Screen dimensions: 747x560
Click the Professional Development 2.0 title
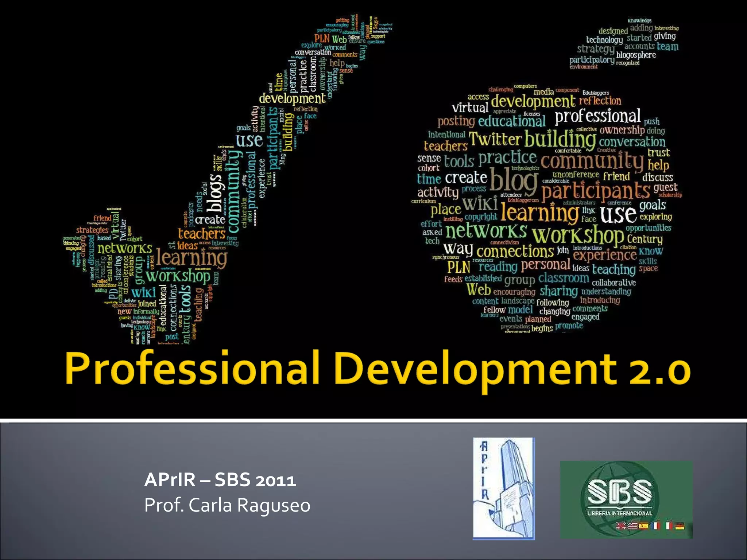coord(378,369)
